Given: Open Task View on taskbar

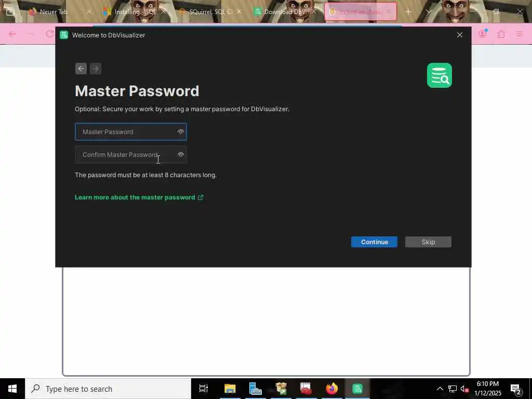Looking at the screenshot, I should [x=204, y=389].
